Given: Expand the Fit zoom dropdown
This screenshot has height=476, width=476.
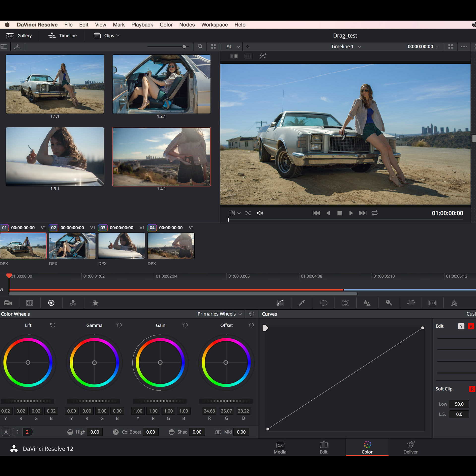Looking at the screenshot, I should 233,47.
